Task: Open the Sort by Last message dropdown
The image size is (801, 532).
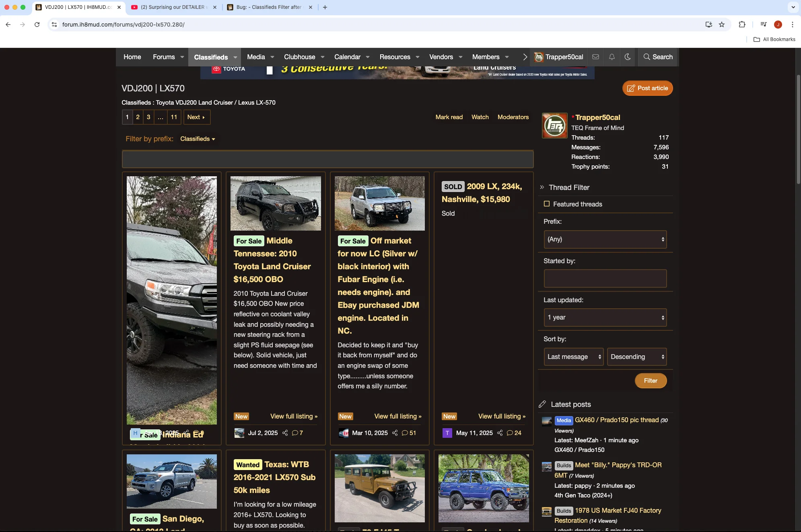Action: click(x=573, y=357)
